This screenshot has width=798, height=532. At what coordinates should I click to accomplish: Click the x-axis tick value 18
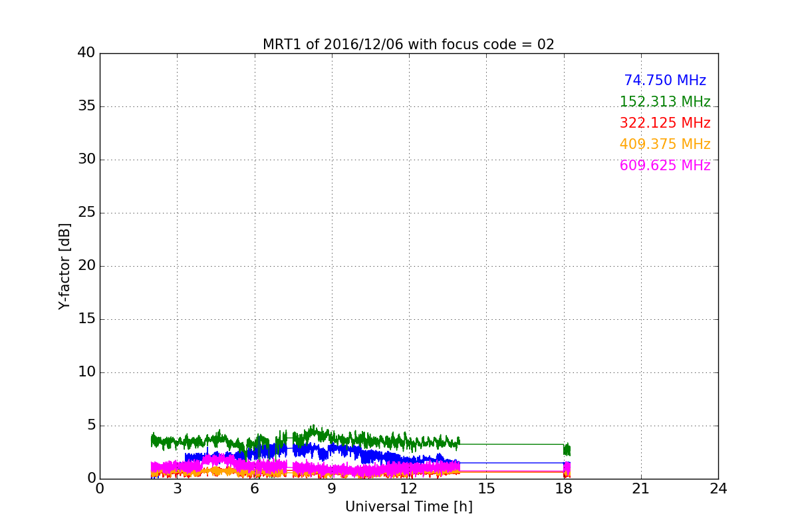pyautogui.click(x=564, y=489)
